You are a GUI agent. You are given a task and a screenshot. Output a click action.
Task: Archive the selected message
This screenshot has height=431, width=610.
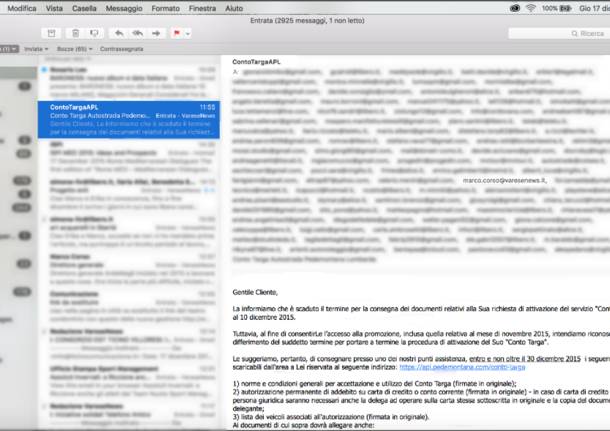(x=51, y=33)
